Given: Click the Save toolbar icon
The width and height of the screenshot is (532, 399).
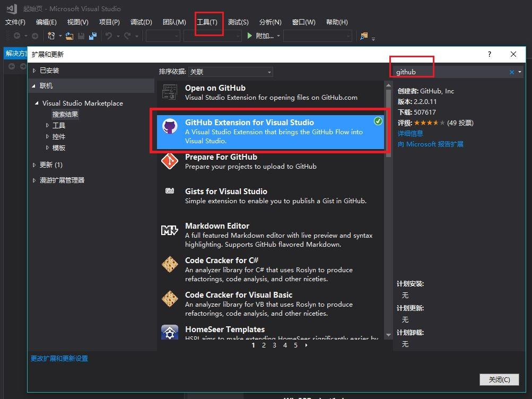Looking at the screenshot, I should [x=80, y=36].
